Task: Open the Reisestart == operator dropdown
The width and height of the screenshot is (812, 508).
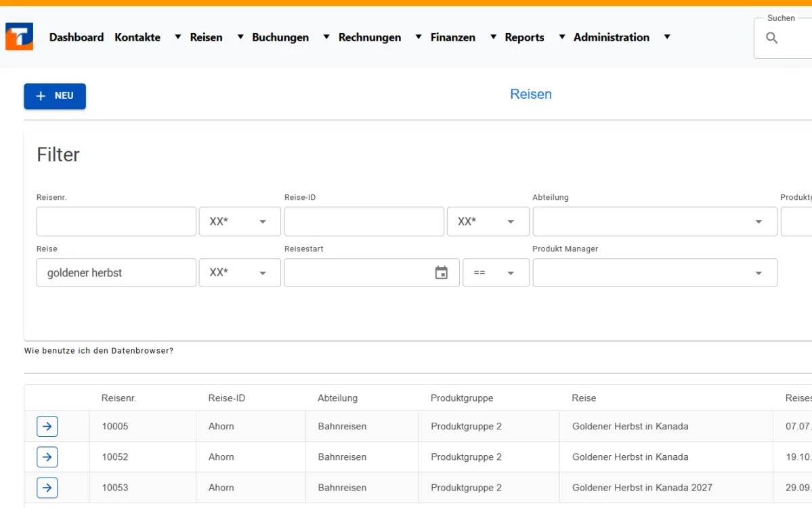Action: (496, 273)
